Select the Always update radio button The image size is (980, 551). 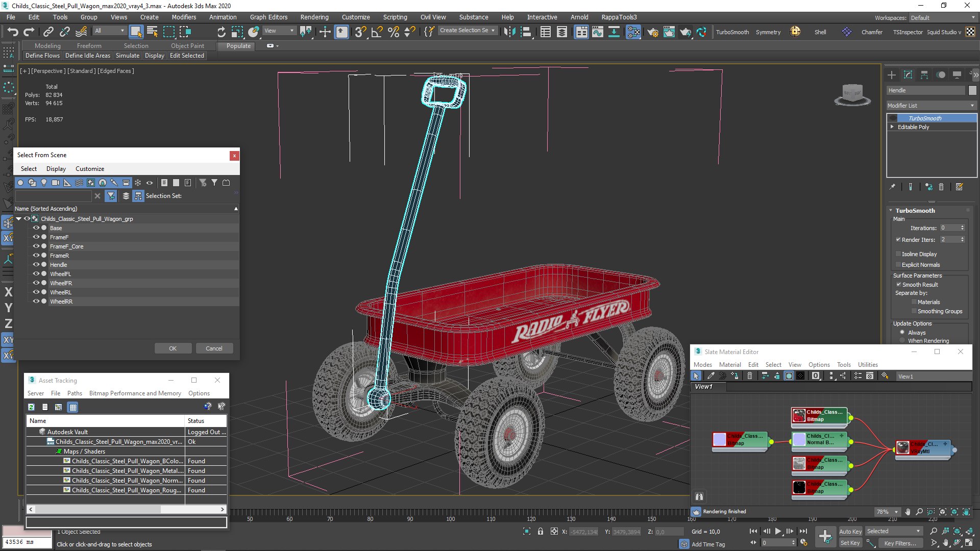click(902, 332)
